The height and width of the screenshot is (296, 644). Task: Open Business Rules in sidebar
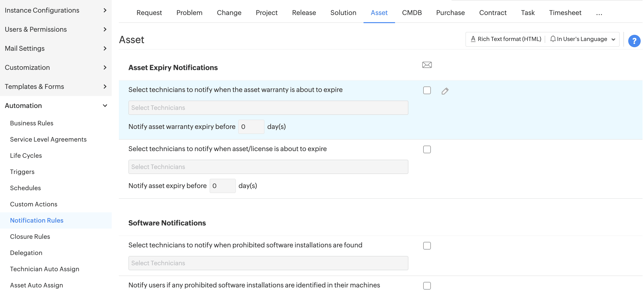32,123
